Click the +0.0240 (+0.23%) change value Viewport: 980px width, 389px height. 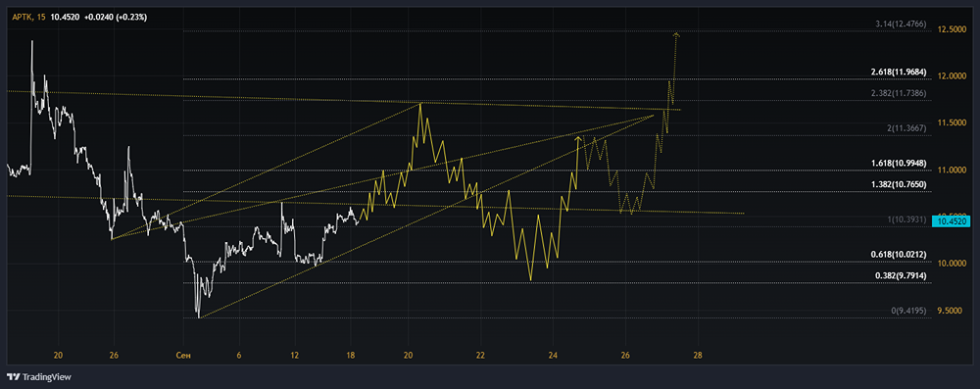[x=115, y=17]
